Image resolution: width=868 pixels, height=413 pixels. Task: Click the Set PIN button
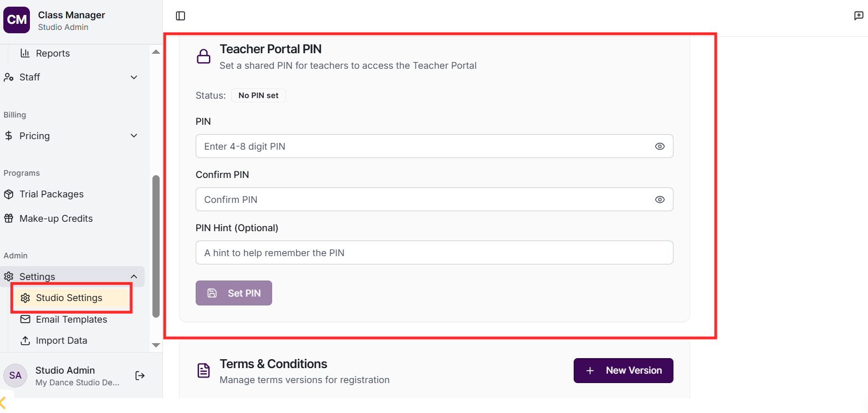tap(234, 293)
